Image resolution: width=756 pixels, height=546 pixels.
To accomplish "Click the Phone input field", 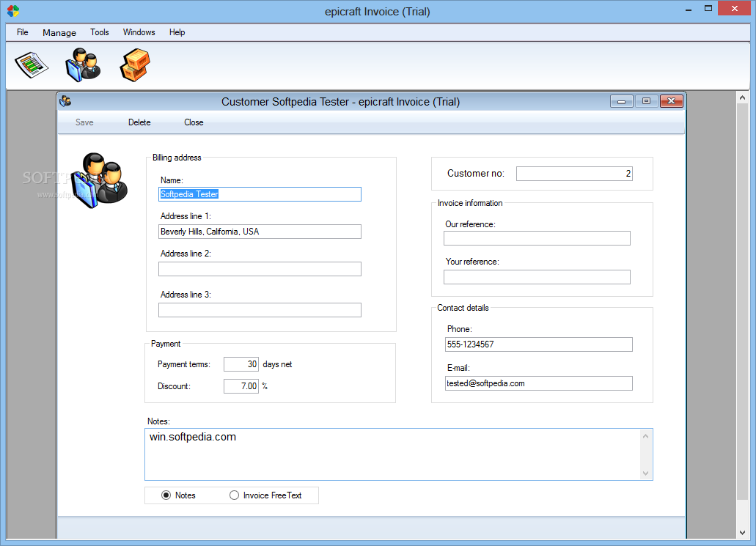I will 538,344.
